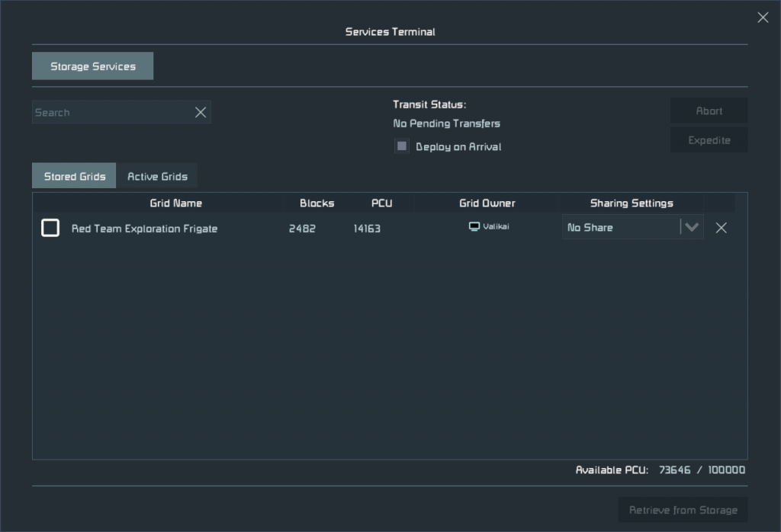Sort by the Blocks column header
Viewport: 781px width, 532px height.
pyautogui.click(x=317, y=204)
